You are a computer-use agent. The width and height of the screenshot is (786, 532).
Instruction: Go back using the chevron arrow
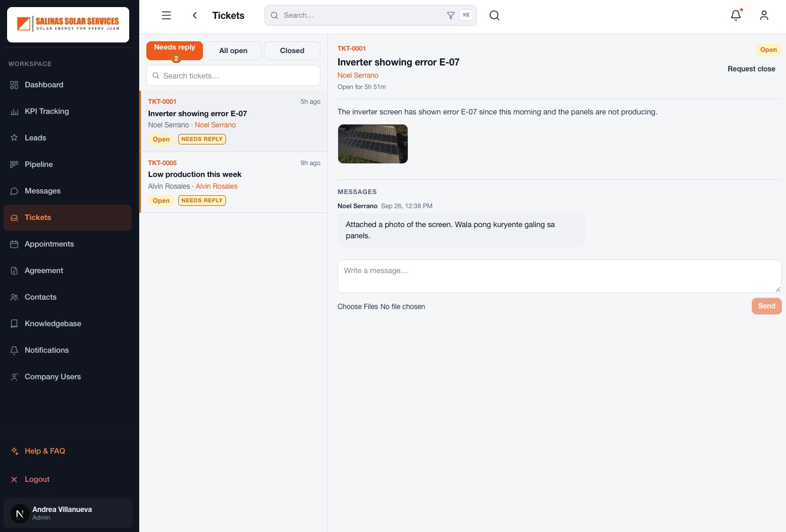click(x=195, y=15)
